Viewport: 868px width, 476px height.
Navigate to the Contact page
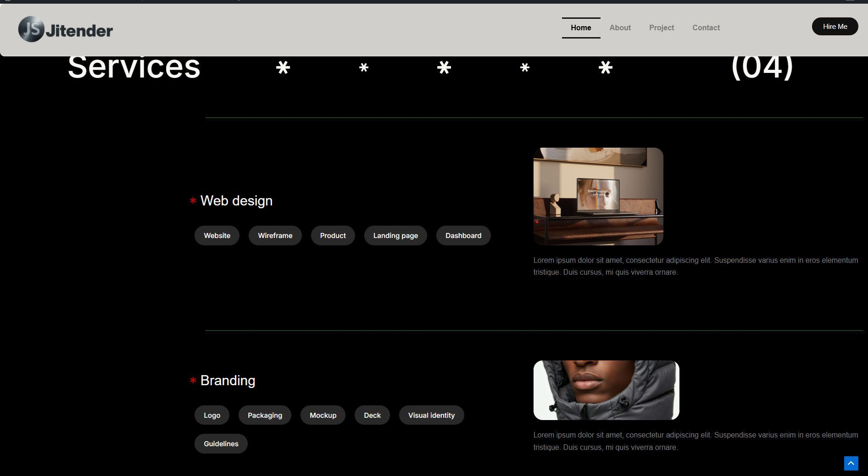[x=706, y=28]
